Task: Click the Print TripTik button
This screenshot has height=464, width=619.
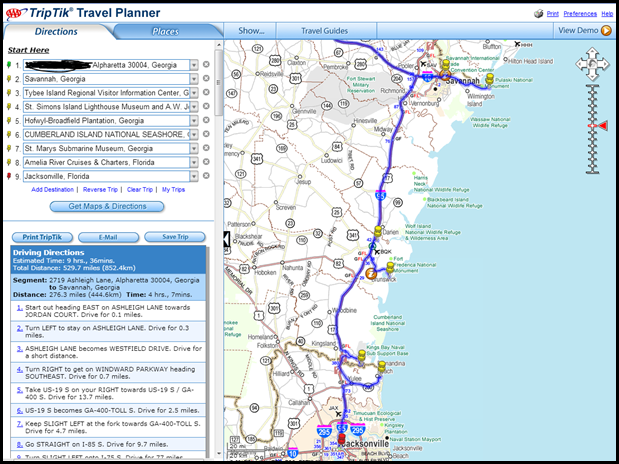Action: 42,237
